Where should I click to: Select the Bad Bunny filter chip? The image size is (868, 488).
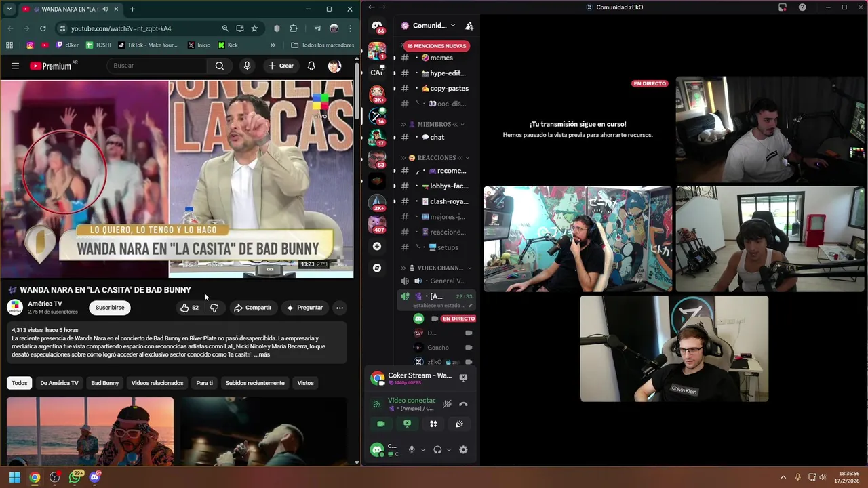click(x=105, y=383)
